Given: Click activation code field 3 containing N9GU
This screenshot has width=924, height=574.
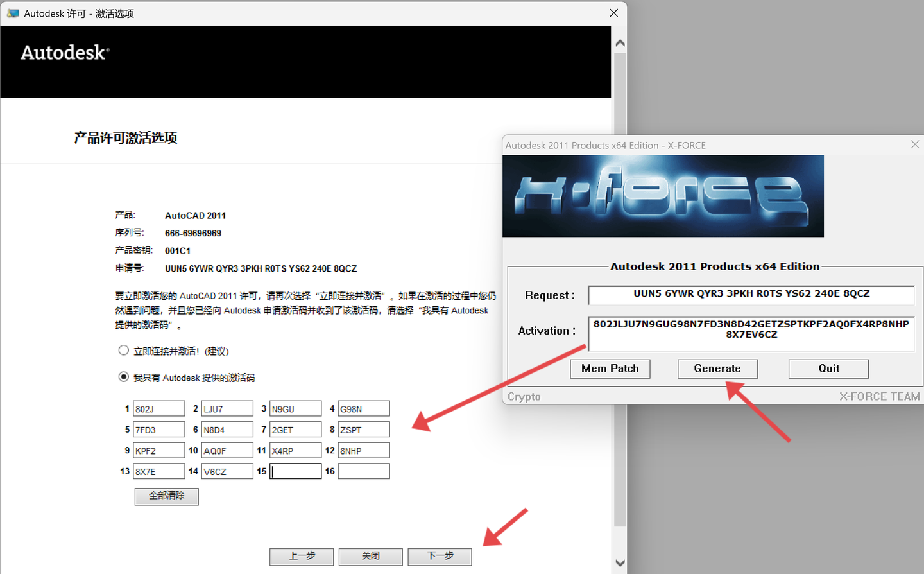Looking at the screenshot, I should (295, 409).
